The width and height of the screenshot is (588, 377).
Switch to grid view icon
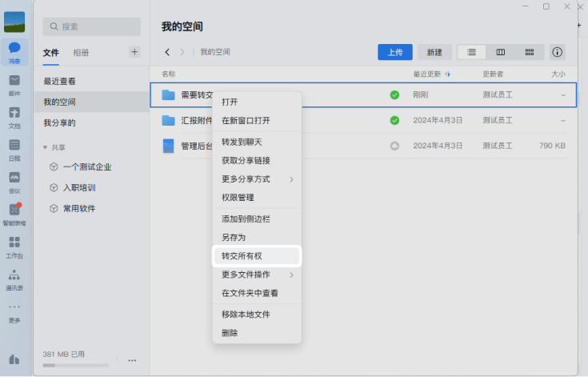click(529, 52)
